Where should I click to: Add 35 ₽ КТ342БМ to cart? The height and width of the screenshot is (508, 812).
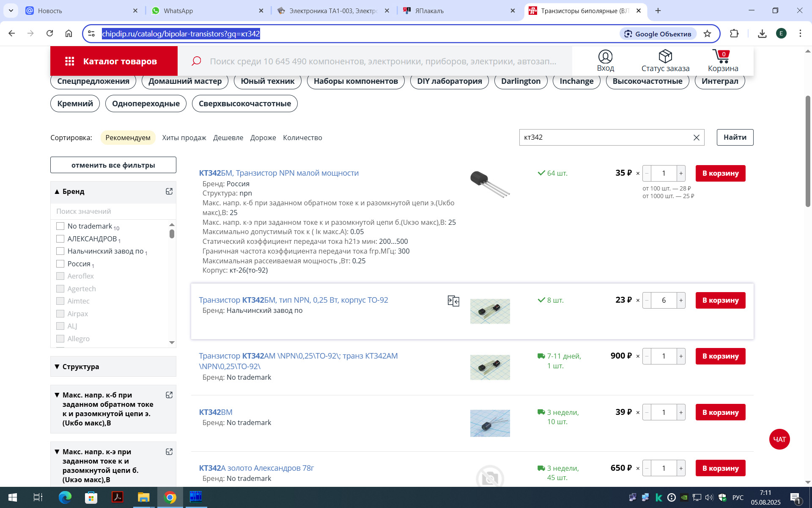[720, 173]
